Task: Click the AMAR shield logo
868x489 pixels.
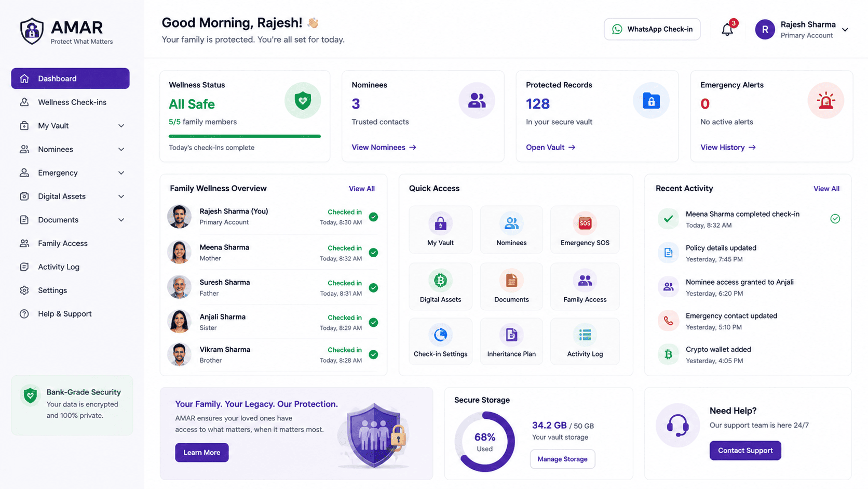Action: (x=32, y=31)
